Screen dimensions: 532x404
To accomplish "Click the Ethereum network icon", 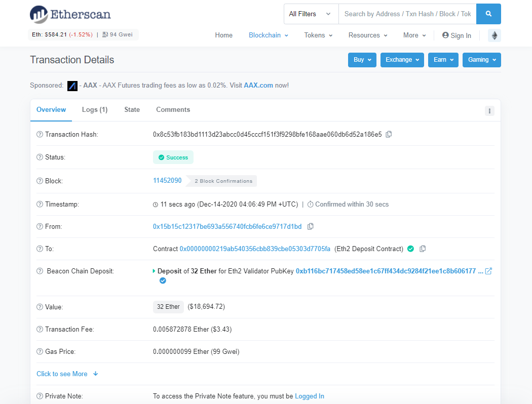I will click(x=494, y=35).
